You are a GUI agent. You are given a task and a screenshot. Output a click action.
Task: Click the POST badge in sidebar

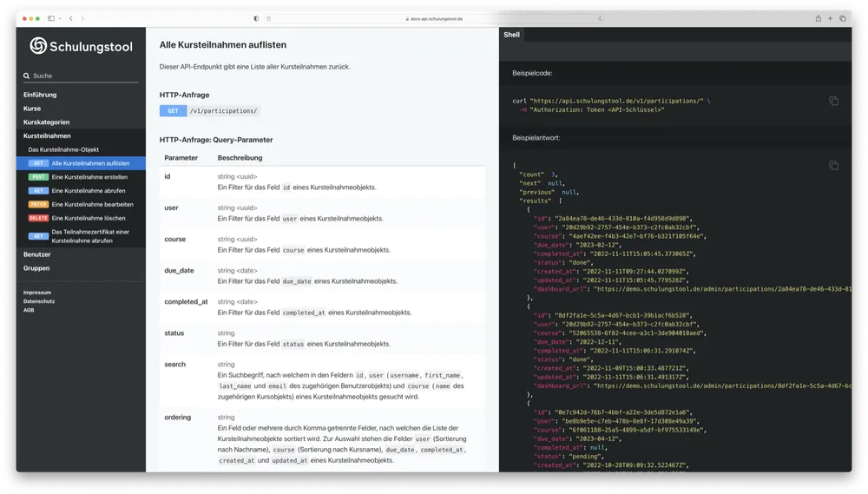click(38, 177)
